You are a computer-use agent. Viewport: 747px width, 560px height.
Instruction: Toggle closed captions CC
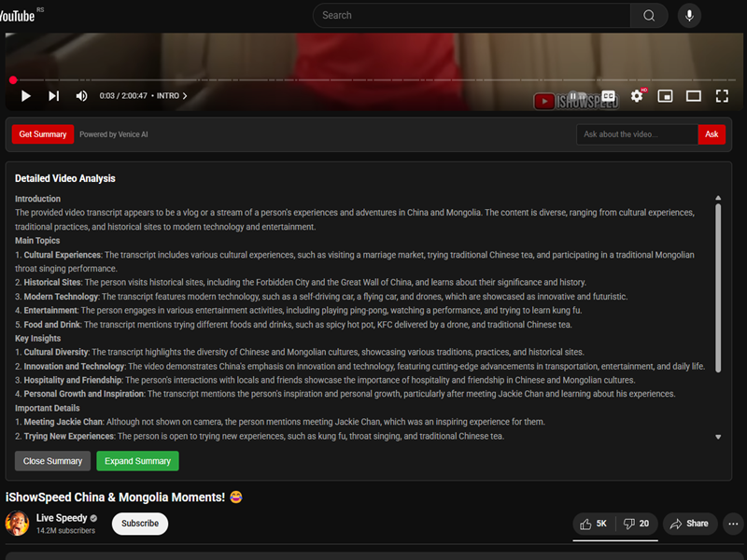point(609,96)
